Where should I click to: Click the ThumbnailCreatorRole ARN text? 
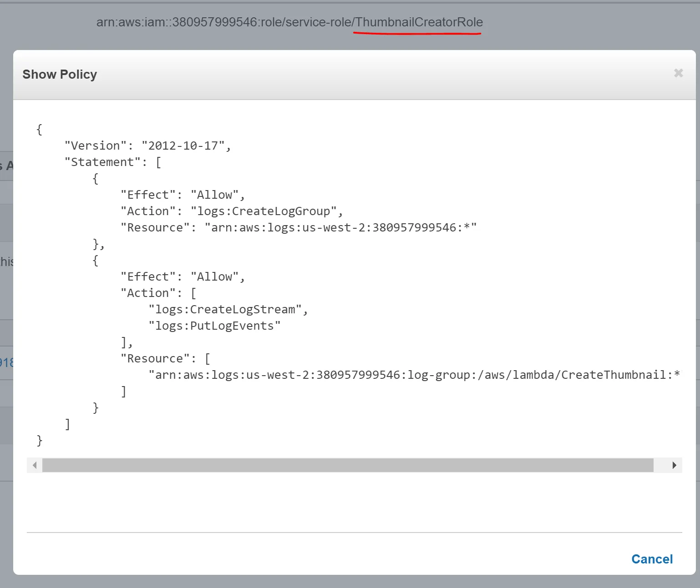(x=289, y=22)
